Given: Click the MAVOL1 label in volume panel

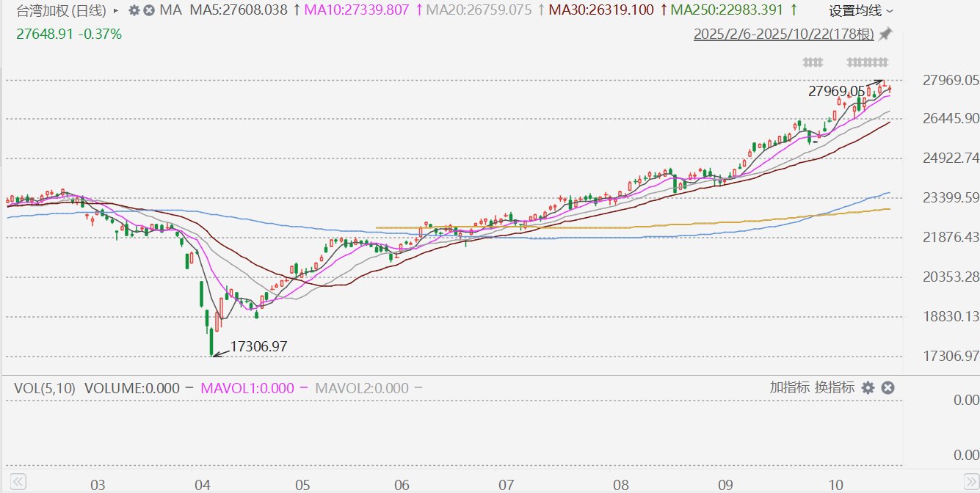Looking at the screenshot, I should (247, 389).
